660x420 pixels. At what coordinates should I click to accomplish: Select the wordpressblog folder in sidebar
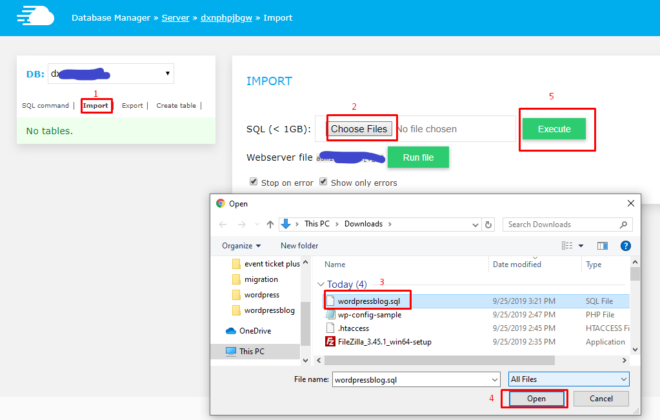263,311
